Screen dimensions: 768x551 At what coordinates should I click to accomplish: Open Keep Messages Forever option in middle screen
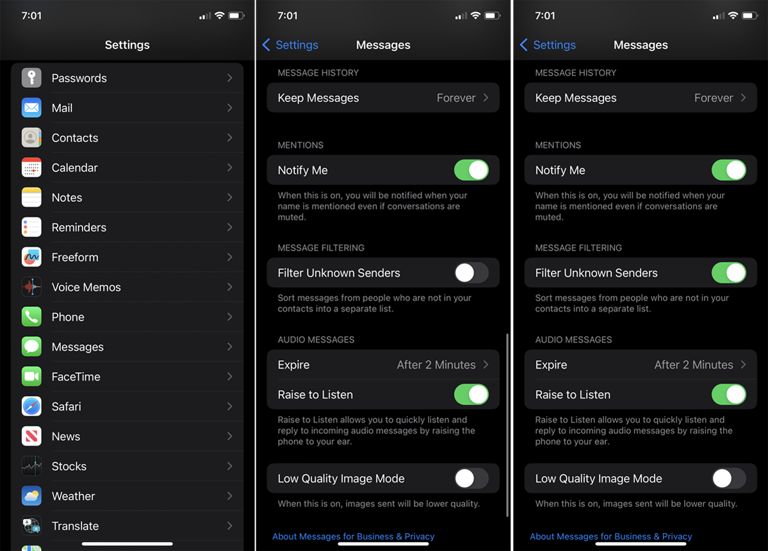(383, 98)
